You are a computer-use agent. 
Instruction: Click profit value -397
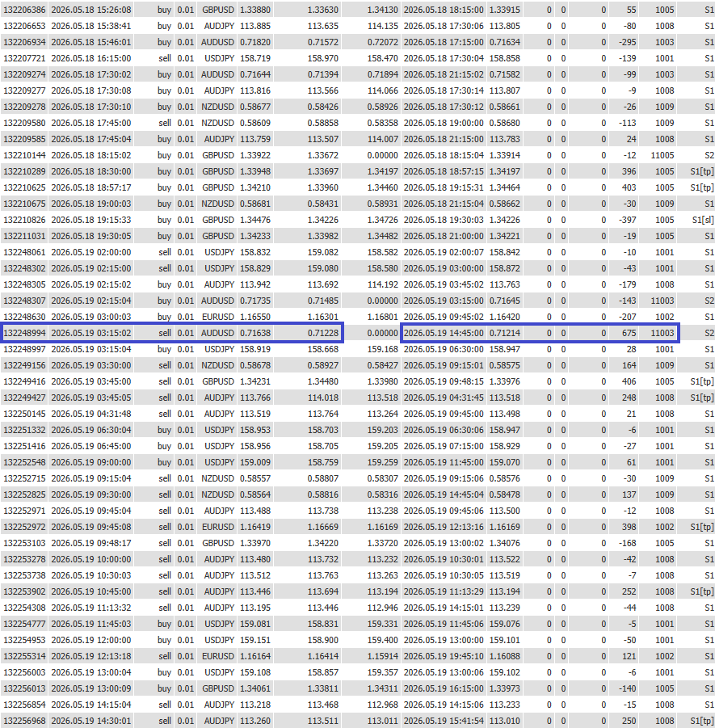pos(627,220)
